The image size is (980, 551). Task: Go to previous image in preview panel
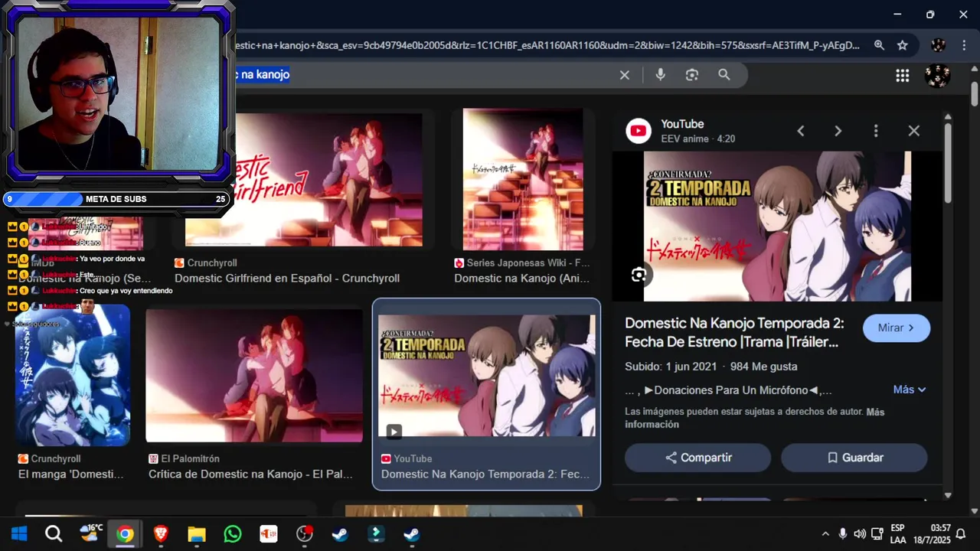click(801, 131)
